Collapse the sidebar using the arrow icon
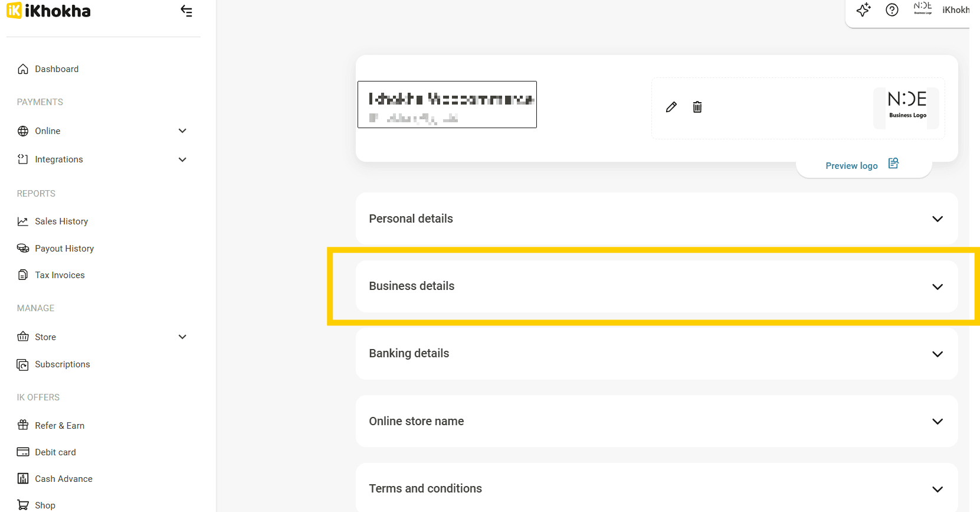The image size is (980, 512). 186,11
